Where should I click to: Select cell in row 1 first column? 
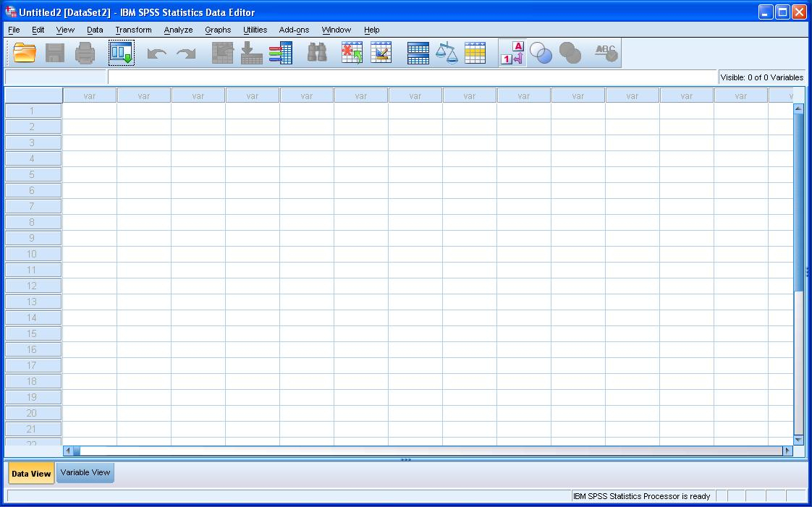tap(89, 111)
